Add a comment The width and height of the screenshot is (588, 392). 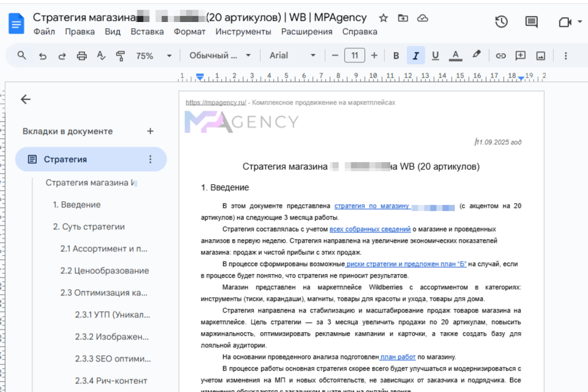tap(521, 56)
